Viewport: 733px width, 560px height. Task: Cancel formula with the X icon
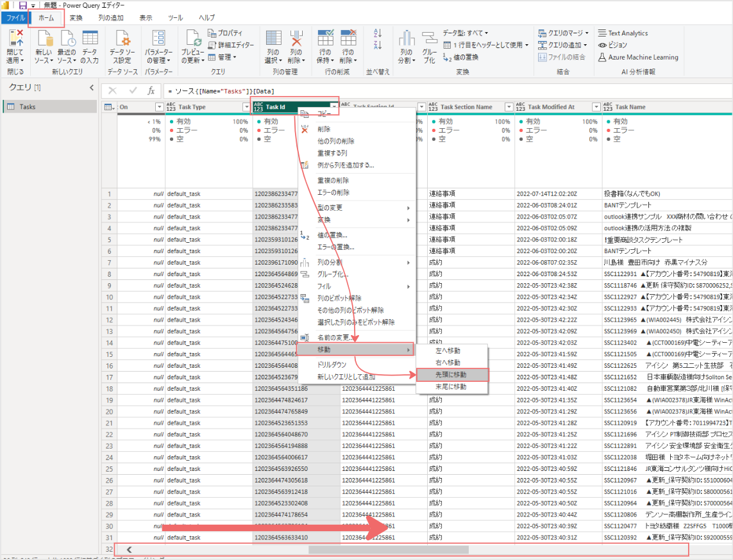(x=113, y=90)
